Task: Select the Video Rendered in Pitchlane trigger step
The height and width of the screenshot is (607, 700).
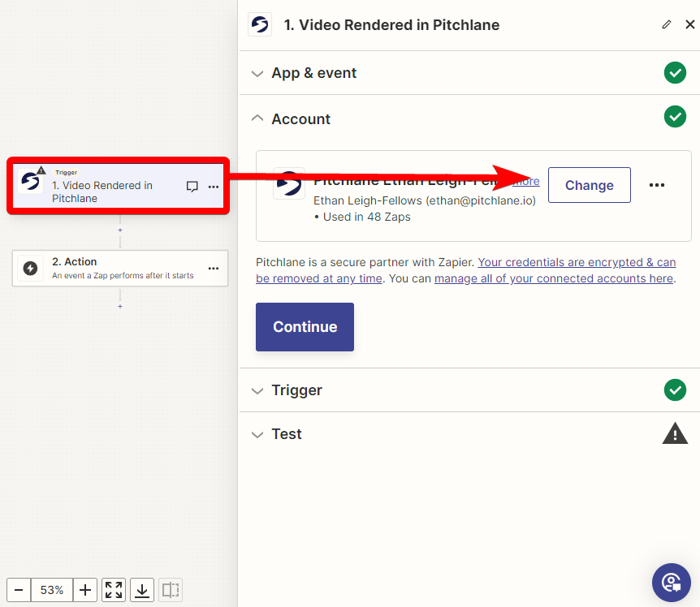Action: click(x=118, y=186)
